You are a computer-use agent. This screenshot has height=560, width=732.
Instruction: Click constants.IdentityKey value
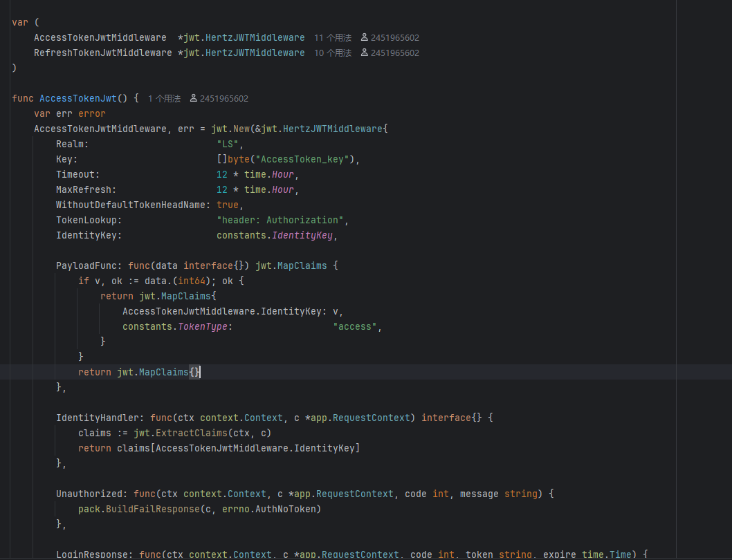pyautogui.click(x=275, y=236)
